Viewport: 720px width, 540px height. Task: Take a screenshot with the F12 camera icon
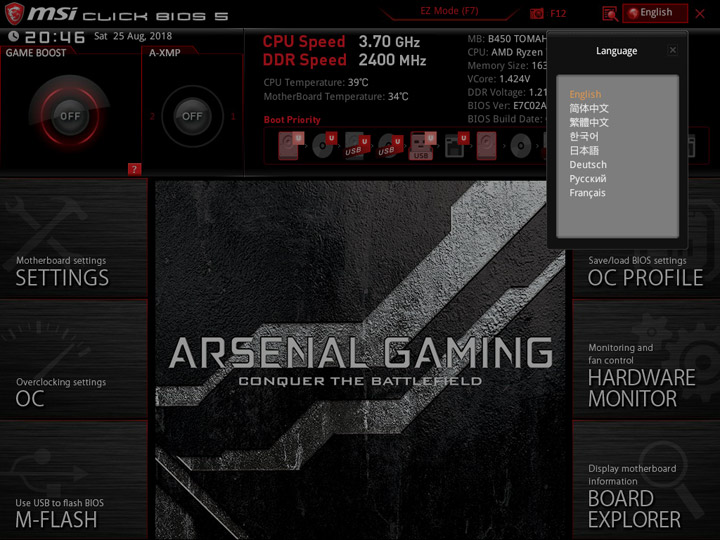click(536, 13)
